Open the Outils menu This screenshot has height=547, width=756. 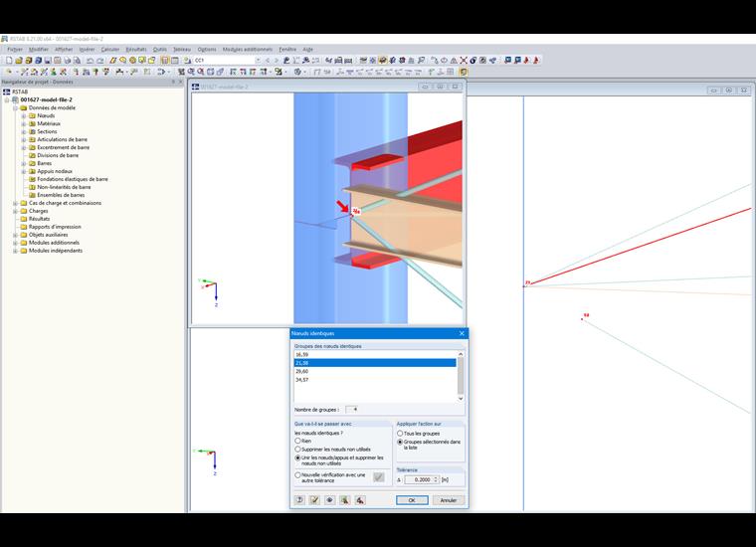tap(159, 49)
